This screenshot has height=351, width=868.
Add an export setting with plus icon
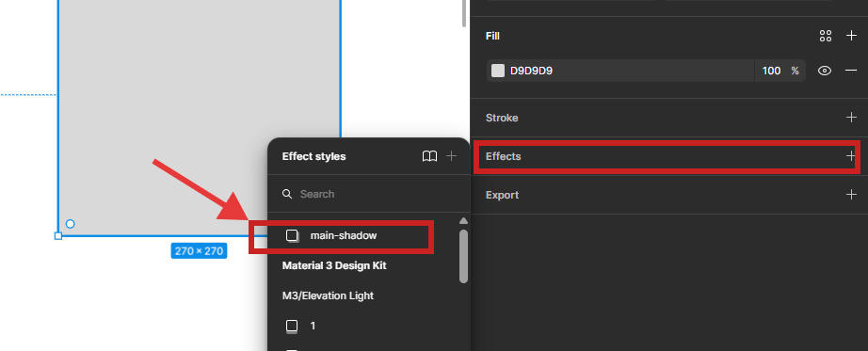(x=851, y=195)
